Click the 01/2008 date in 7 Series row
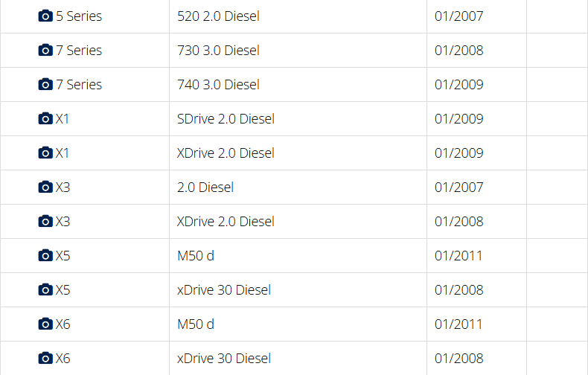The width and height of the screenshot is (588, 375). (458, 51)
